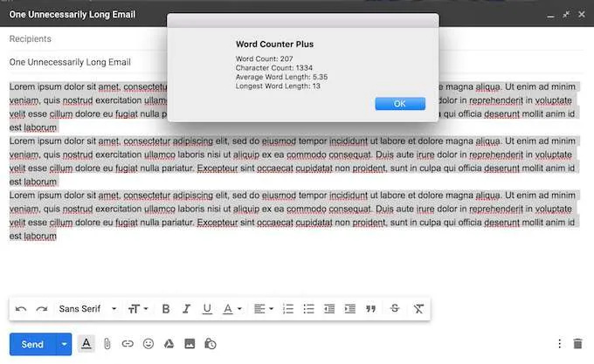The height and width of the screenshot is (364, 594).
Task: Open the text size dropdown
Action: pyautogui.click(x=138, y=309)
